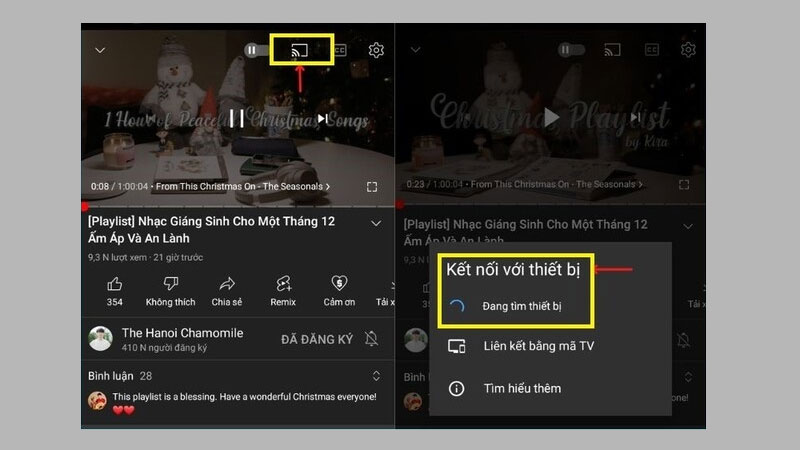
Task: Click red progress marker in left video
Action: pos(85,206)
